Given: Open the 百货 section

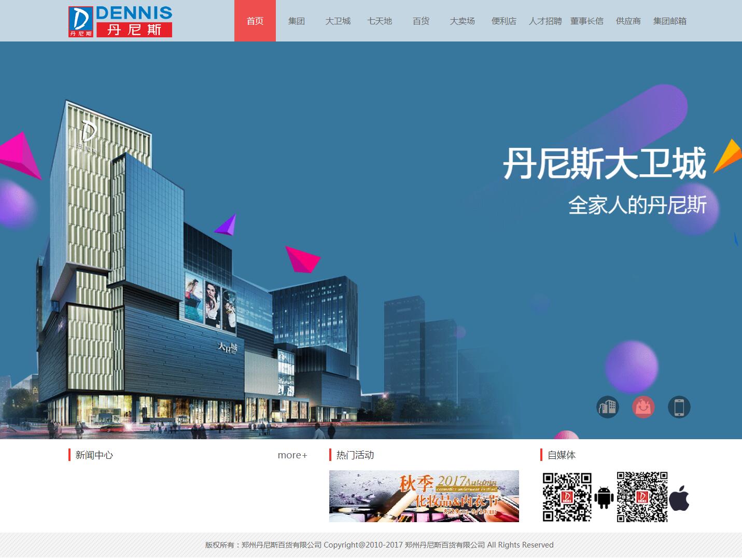Looking at the screenshot, I should [x=421, y=21].
